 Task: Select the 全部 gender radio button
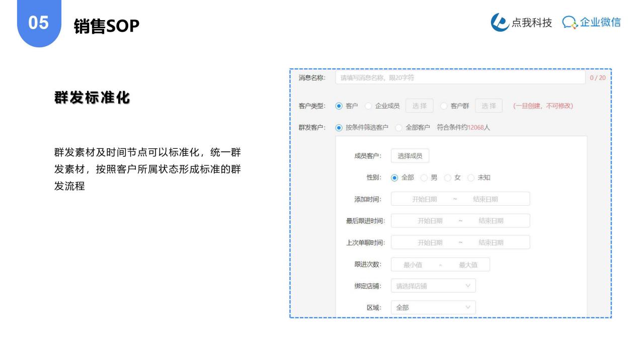pyautogui.click(x=395, y=177)
